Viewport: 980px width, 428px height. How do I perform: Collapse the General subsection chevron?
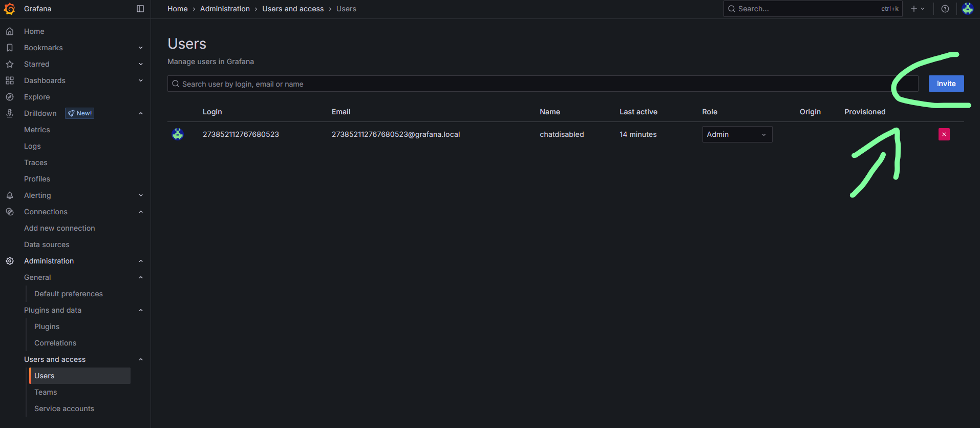point(141,277)
